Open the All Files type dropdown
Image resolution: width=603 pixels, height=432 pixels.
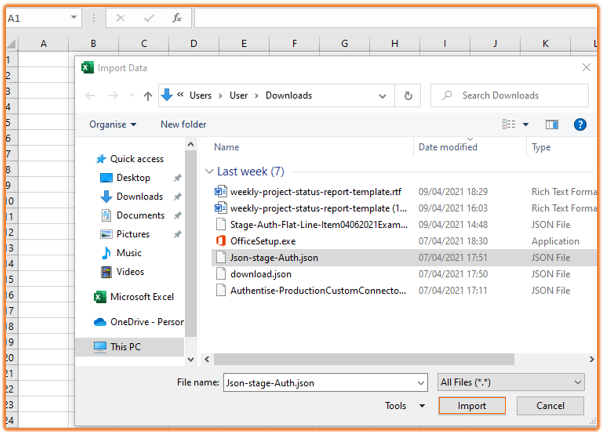tap(511, 382)
